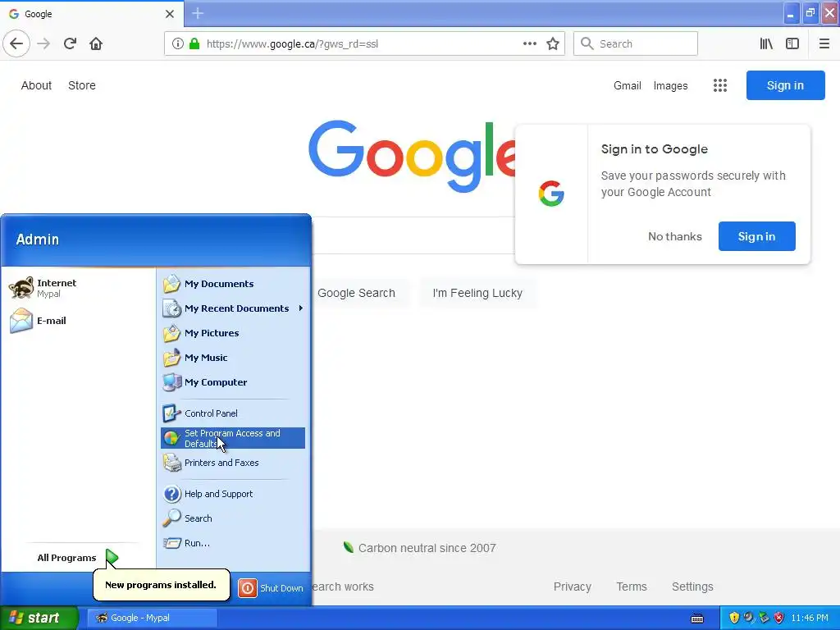Click the Admin user name header
This screenshot has width=840, height=630.
[37, 240]
